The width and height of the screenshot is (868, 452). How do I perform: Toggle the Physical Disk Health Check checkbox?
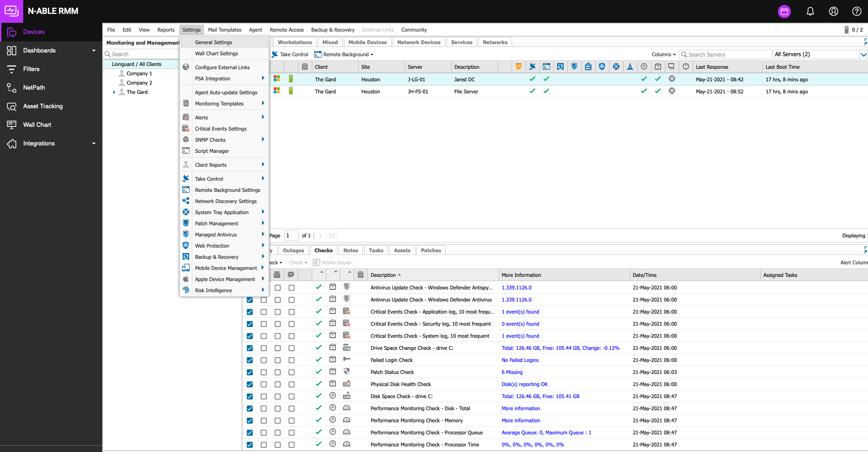click(250, 384)
